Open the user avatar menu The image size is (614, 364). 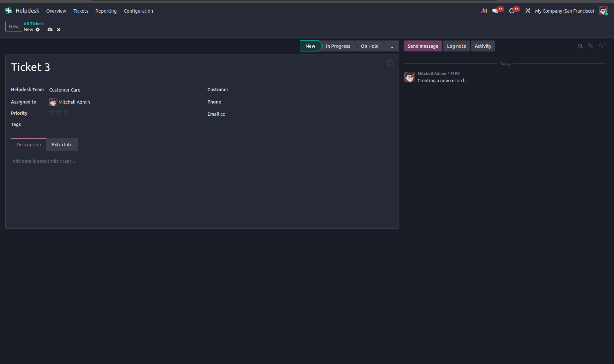coord(603,11)
